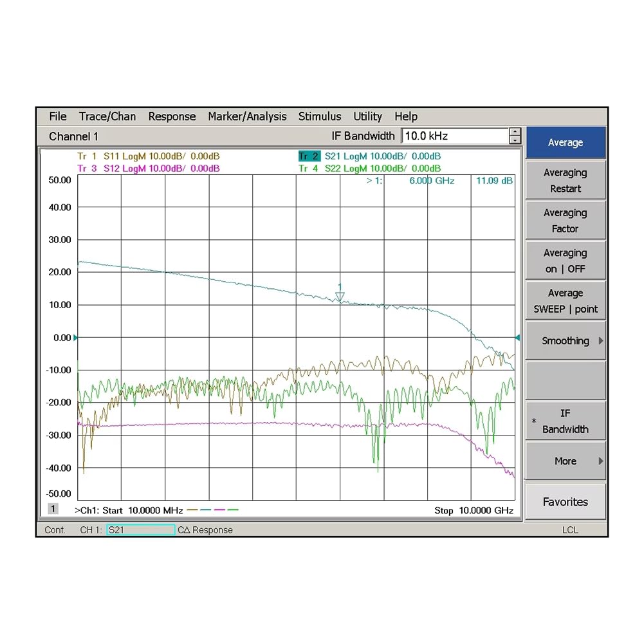Viewport: 644px width, 644px height.
Task: Open the Marker/Analysis menu
Action: click(x=247, y=116)
